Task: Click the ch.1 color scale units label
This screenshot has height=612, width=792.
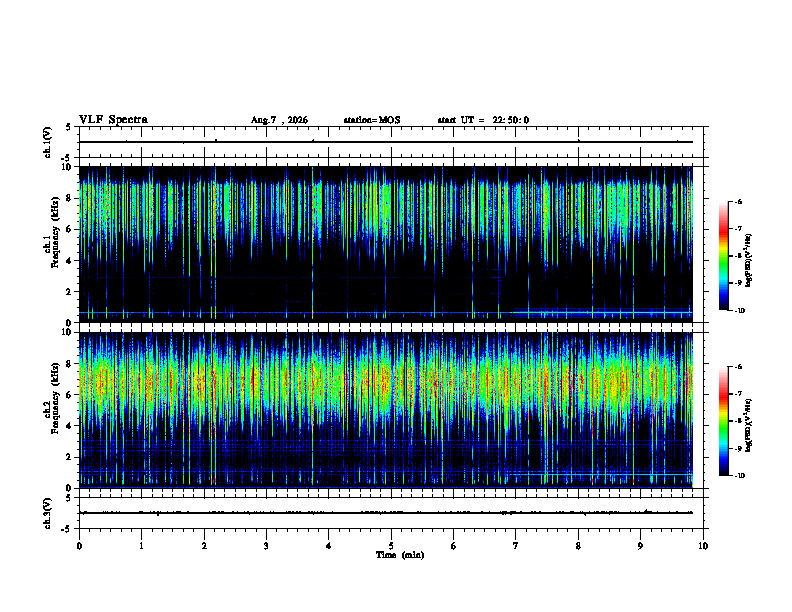Action: coord(749,260)
